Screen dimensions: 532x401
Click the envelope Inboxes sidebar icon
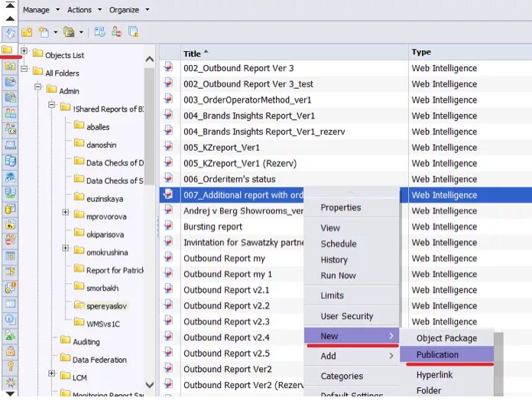point(10,145)
